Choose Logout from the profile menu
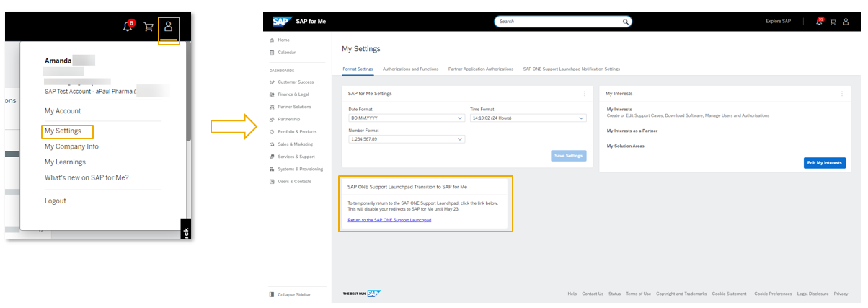This screenshot has height=308, width=868. point(56,201)
